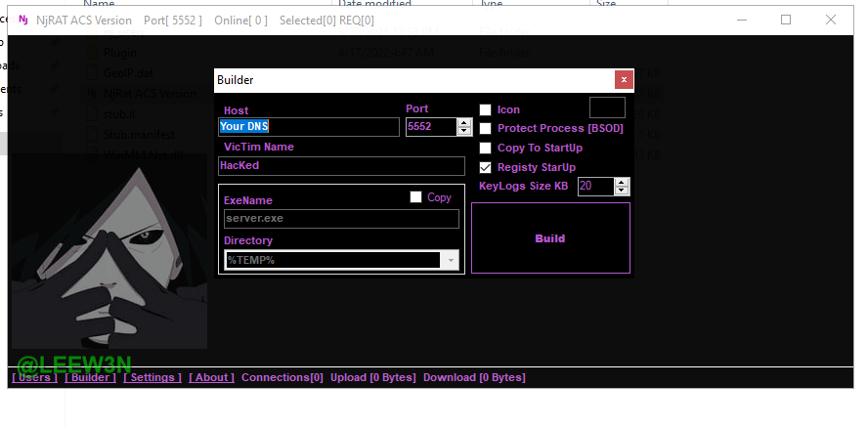Screen dimensions: 868x428
Task: Click the About item in bottom bar
Action: coord(211,377)
